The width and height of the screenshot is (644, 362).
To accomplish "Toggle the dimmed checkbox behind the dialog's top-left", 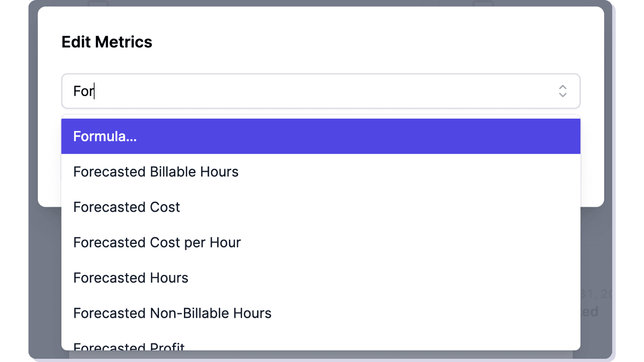I will click(98, 4).
